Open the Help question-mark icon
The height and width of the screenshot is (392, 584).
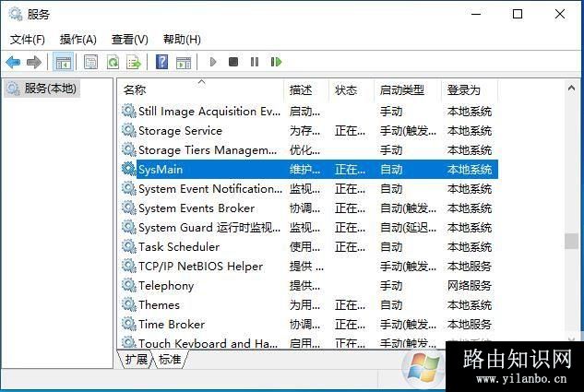point(161,62)
